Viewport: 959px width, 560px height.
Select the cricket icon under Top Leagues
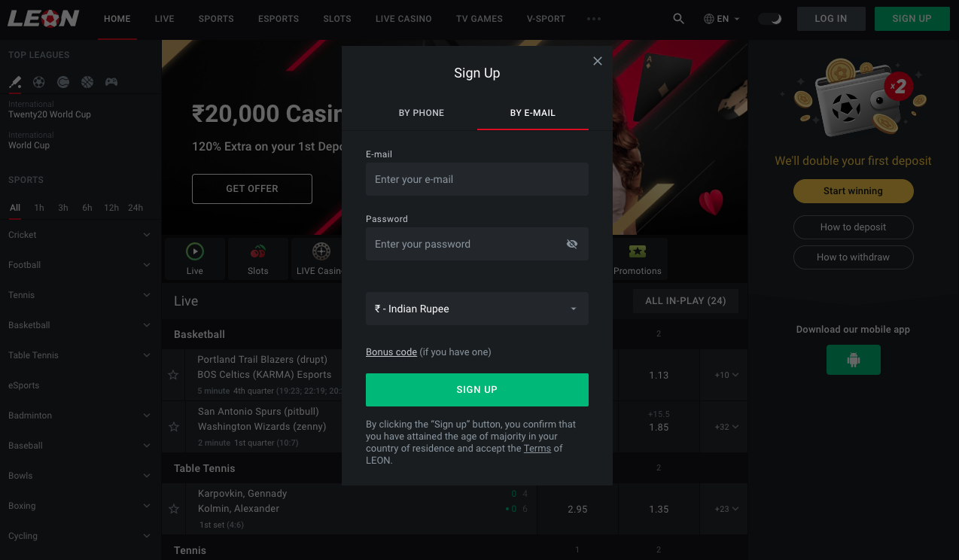[15, 82]
